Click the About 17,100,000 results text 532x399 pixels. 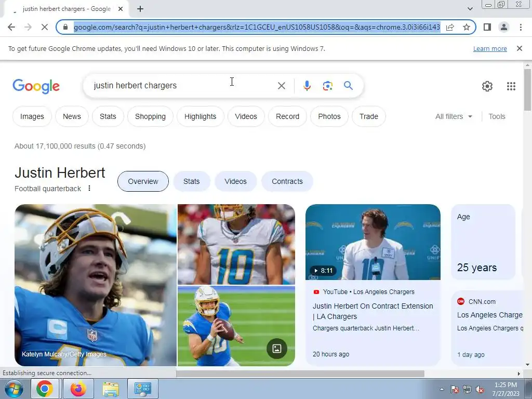[x=80, y=146]
